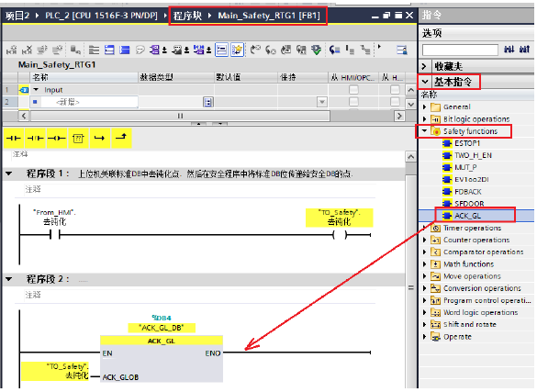537x392 pixels.
Task: Insert an output coil instruction
Action: point(57,139)
